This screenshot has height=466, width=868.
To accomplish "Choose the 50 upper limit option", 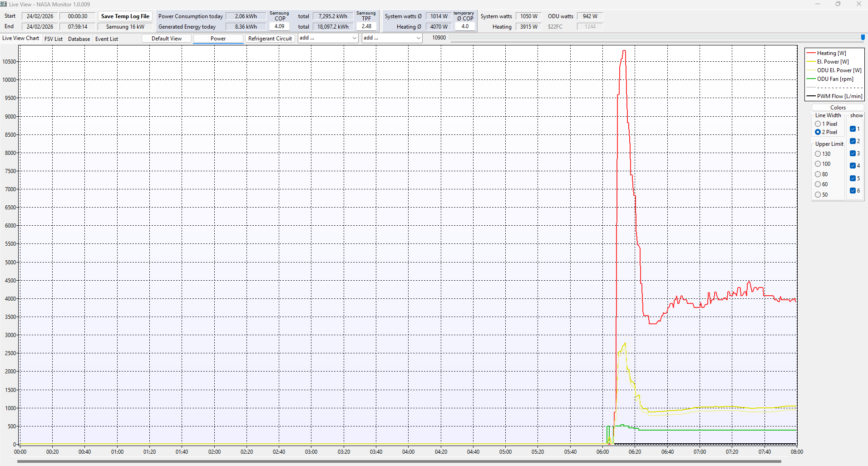I will [x=818, y=195].
